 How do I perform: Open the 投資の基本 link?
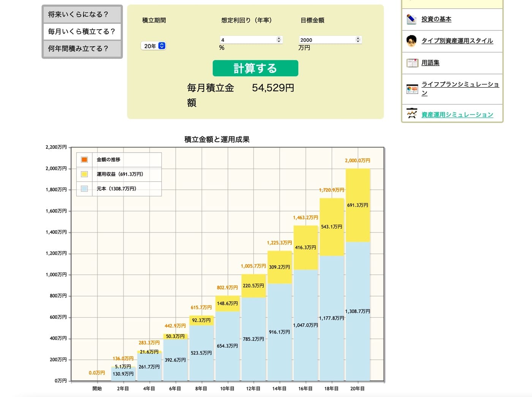[x=436, y=19]
